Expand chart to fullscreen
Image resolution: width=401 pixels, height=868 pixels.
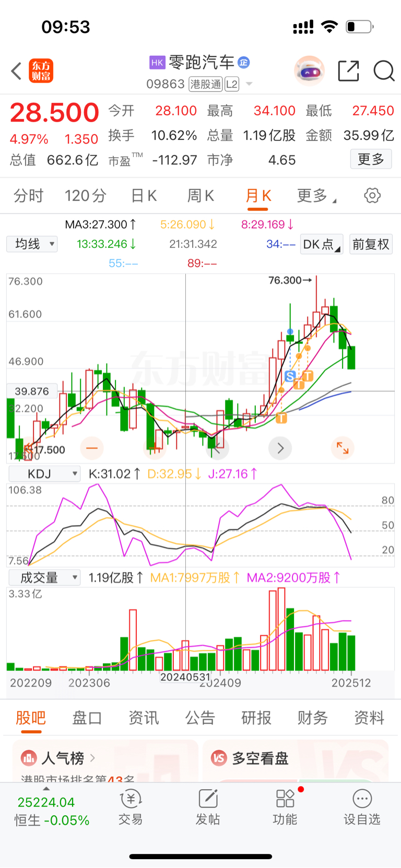click(343, 448)
